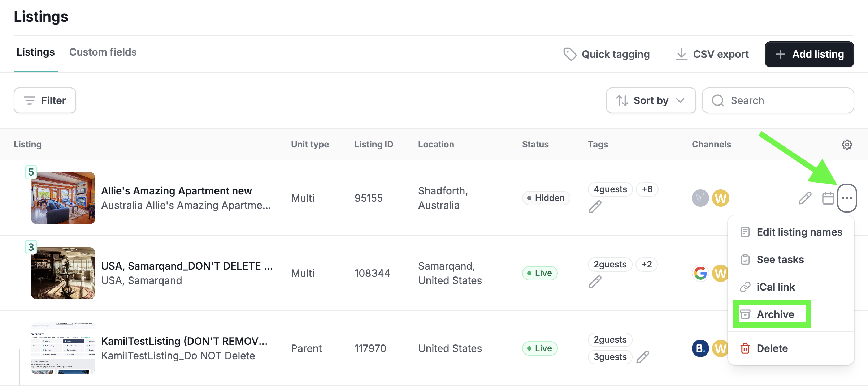Switch to the Custom fields tab
Image resolution: width=868 pixels, height=386 pixels.
point(103,52)
